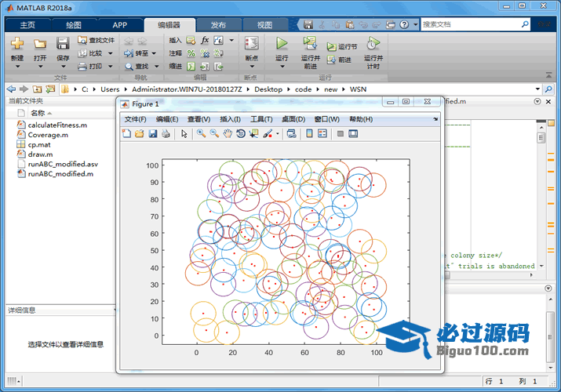561x392 pixels.
Task: Select the Data Cursor tool in Figure 1
Action: pos(254,133)
